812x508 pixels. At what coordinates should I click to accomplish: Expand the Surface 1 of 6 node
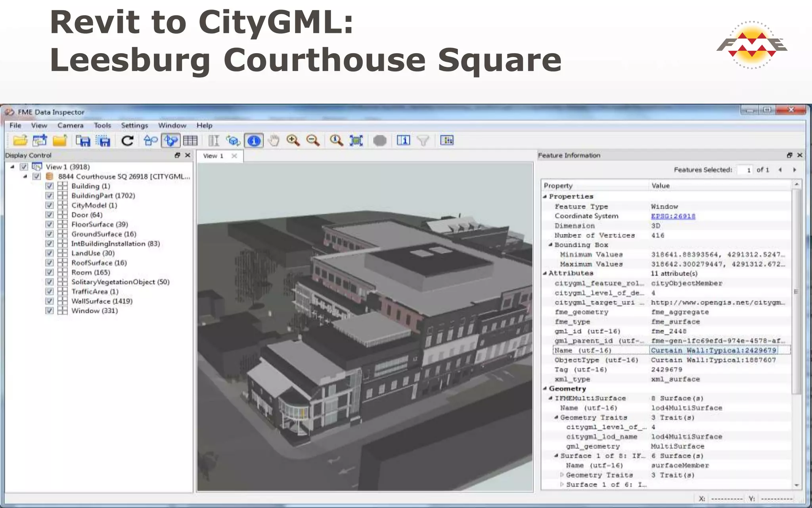(x=562, y=484)
